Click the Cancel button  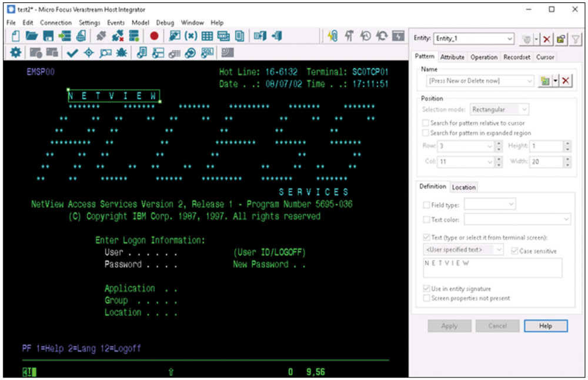pyautogui.click(x=497, y=326)
